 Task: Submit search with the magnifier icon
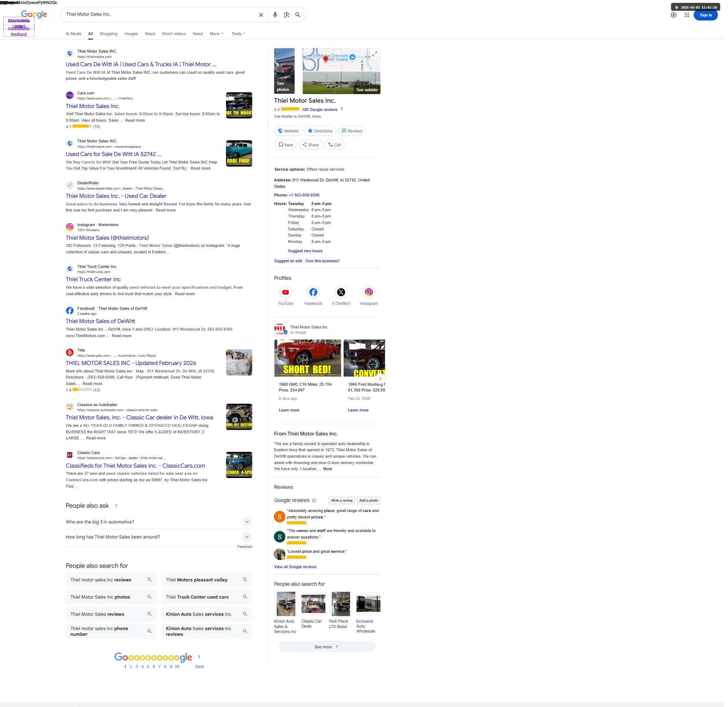[297, 15]
